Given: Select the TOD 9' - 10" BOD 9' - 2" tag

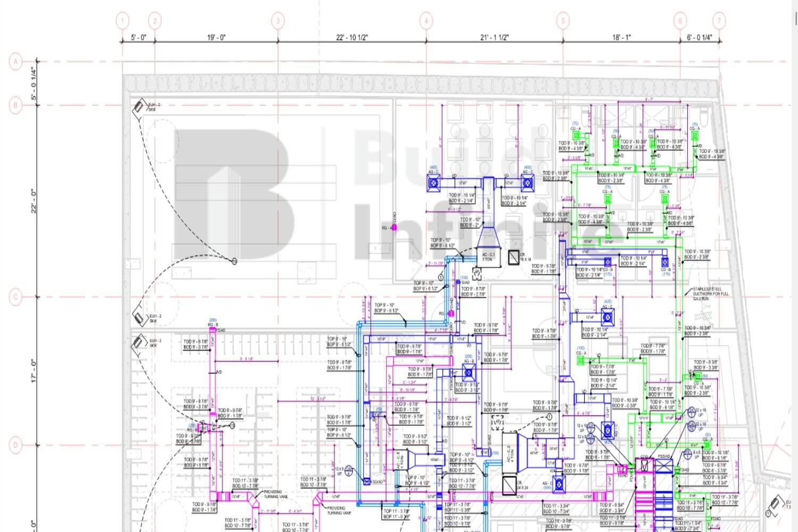Looking at the screenshot, I should (470, 222).
